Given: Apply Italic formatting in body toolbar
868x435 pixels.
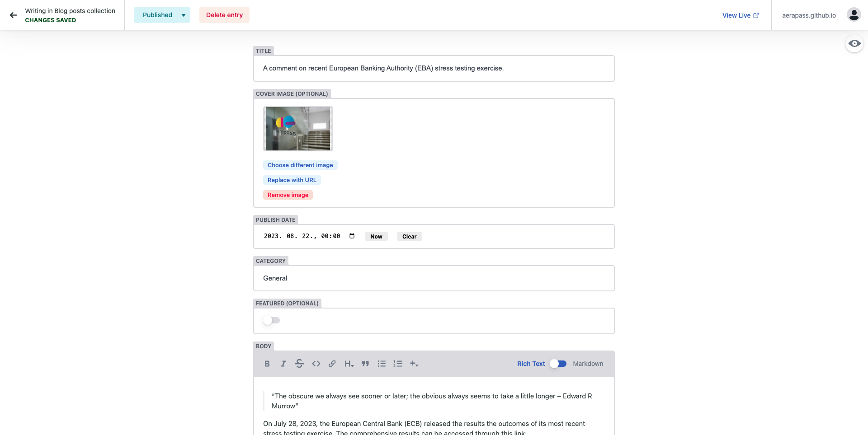Looking at the screenshot, I should [283, 364].
